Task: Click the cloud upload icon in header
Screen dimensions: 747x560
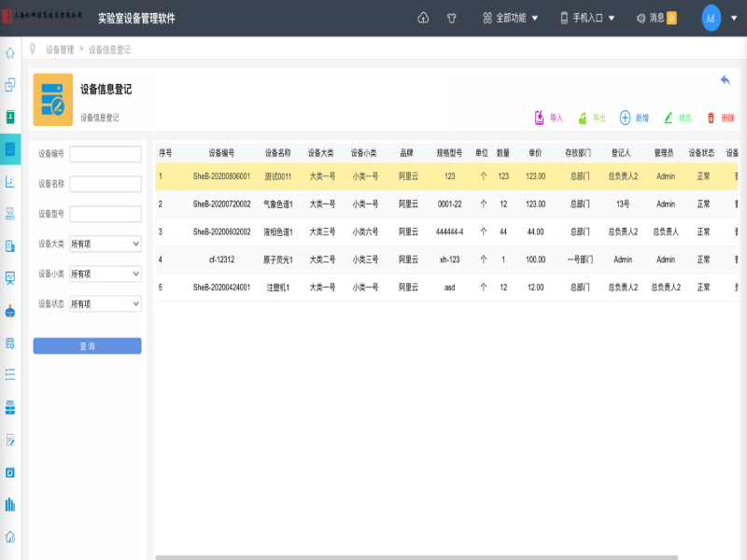Action: (423, 18)
